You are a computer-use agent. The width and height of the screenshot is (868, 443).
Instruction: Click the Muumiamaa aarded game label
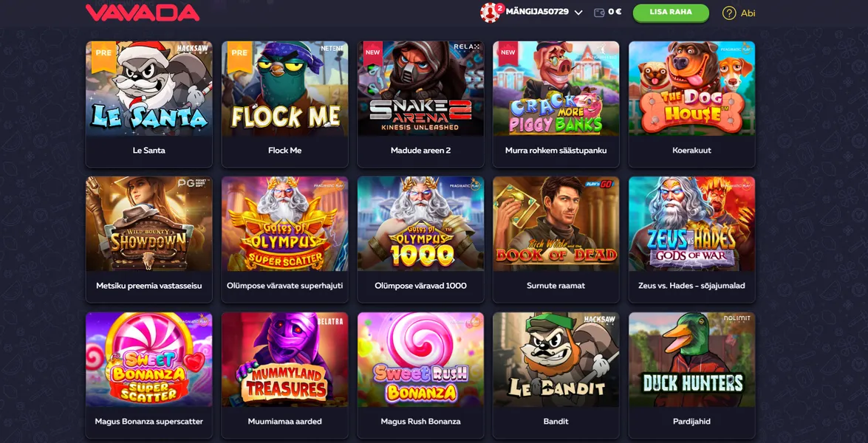point(284,422)
